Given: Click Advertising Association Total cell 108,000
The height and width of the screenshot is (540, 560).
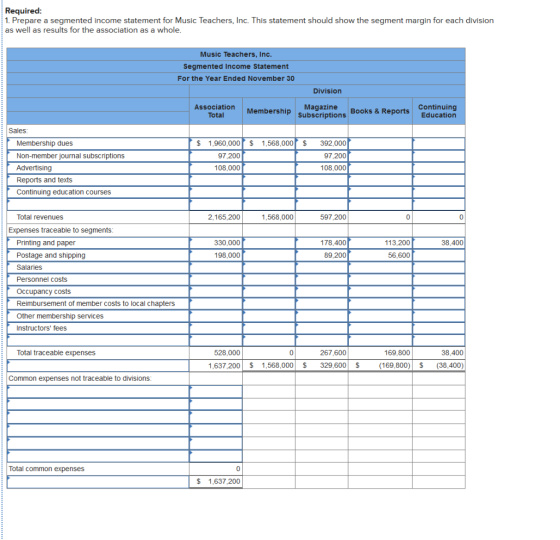Looking at the screenshot, I should tap(216, 168).
